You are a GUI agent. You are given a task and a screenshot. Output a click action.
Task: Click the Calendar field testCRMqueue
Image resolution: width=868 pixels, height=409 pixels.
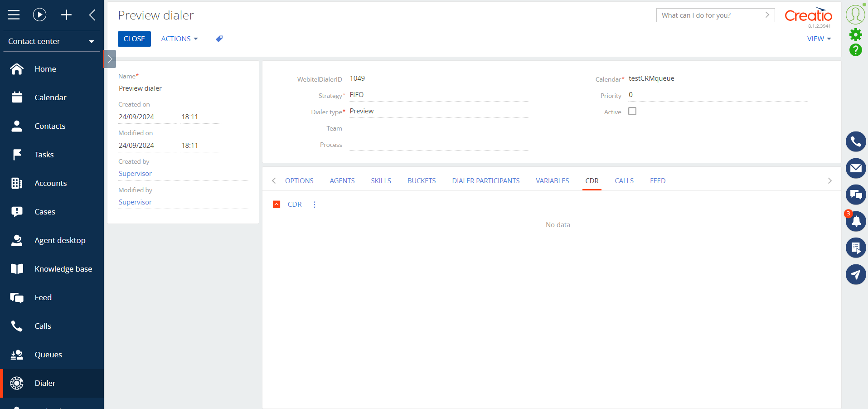pos(718,78)
